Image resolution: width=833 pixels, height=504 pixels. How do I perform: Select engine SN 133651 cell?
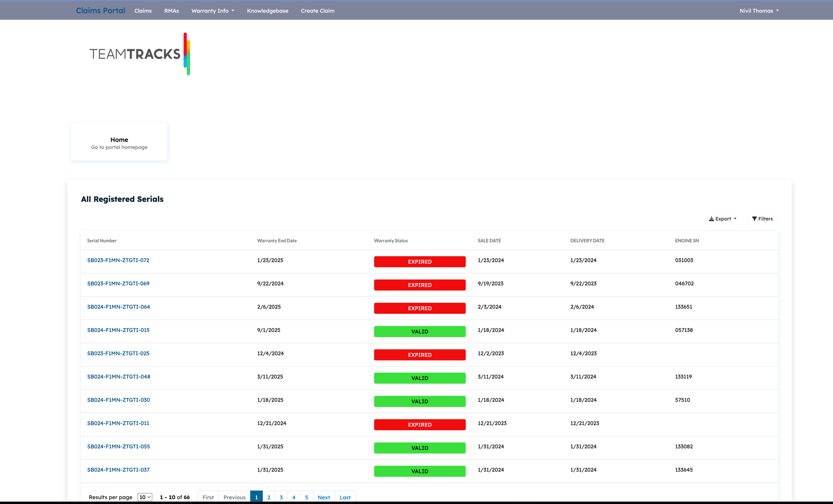tap(684, 307)
